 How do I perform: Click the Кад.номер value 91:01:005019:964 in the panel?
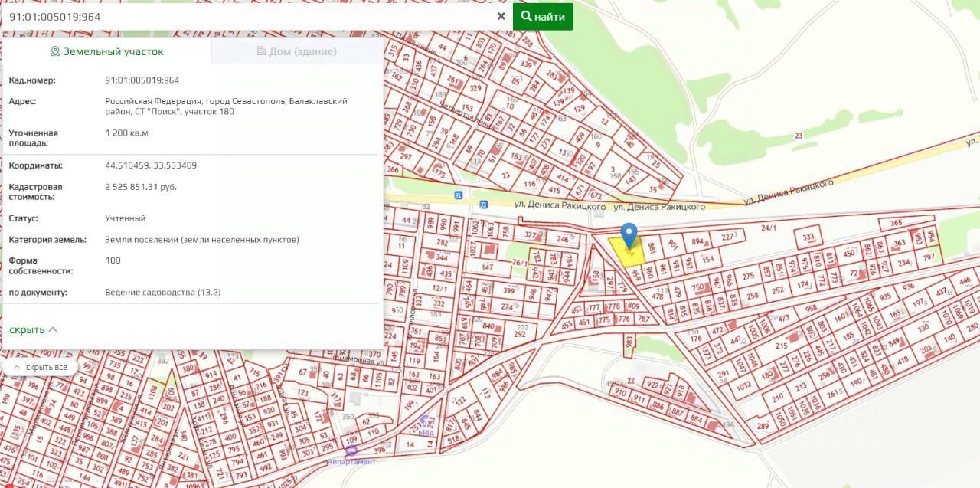coord(142,80)
